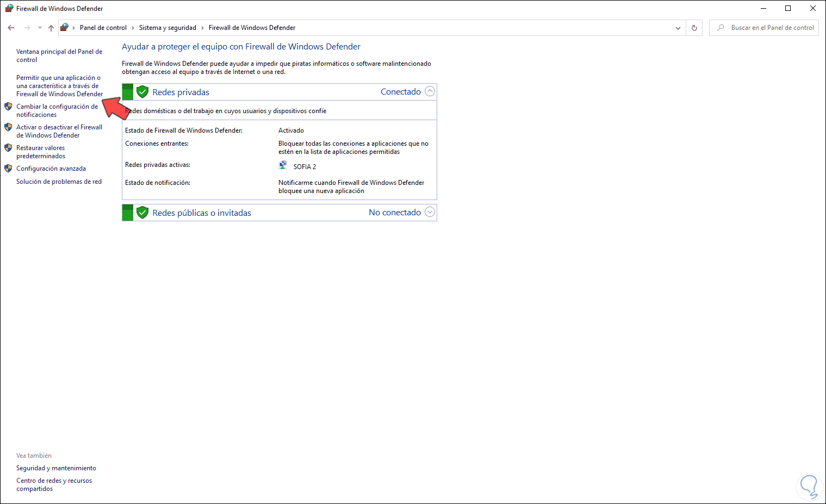The height and width of the screenshot is (504, 826).
Task: Open 'Activar o desactivar el Firewall' link
Action: click(x=59, y=132)
